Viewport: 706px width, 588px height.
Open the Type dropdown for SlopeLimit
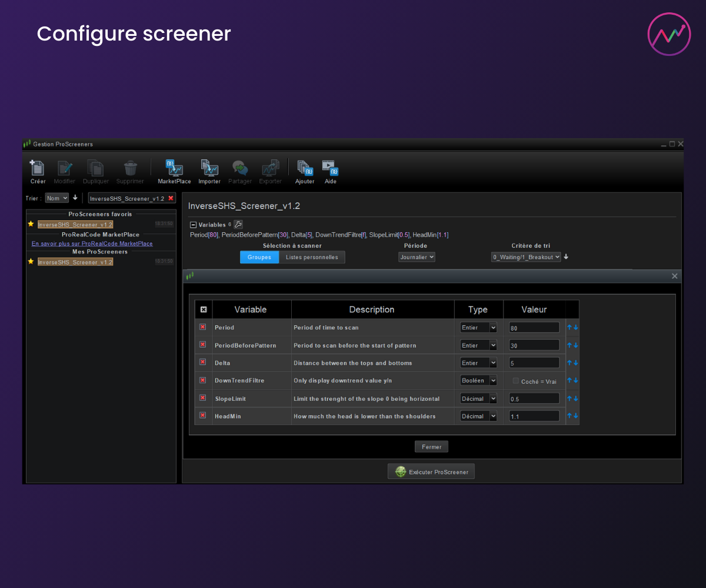click(x=479, y=399)
